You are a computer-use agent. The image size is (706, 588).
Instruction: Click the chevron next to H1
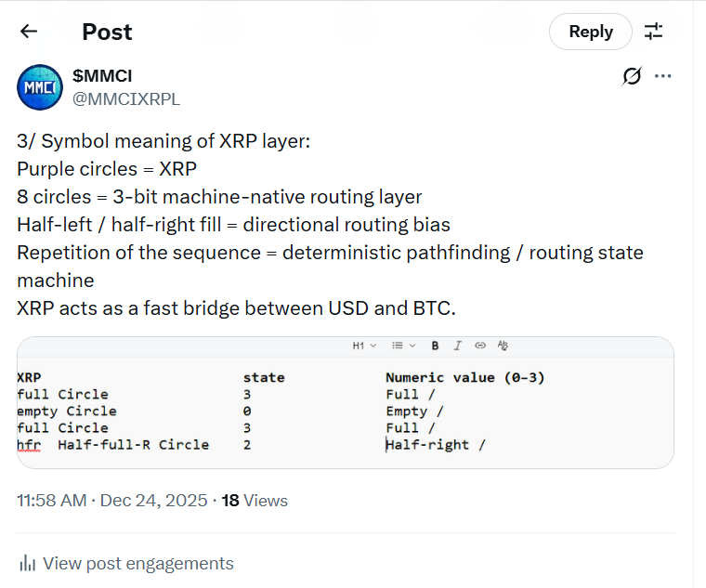[x=373, y=346]
